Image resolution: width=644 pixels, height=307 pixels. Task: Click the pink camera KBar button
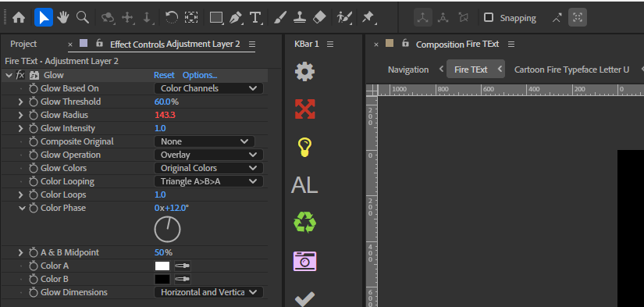(304, 261)
